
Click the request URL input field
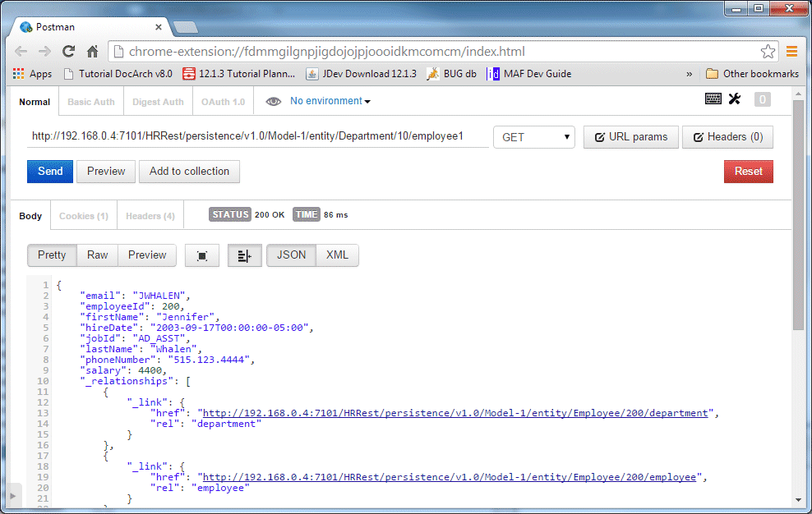point(257,136)
